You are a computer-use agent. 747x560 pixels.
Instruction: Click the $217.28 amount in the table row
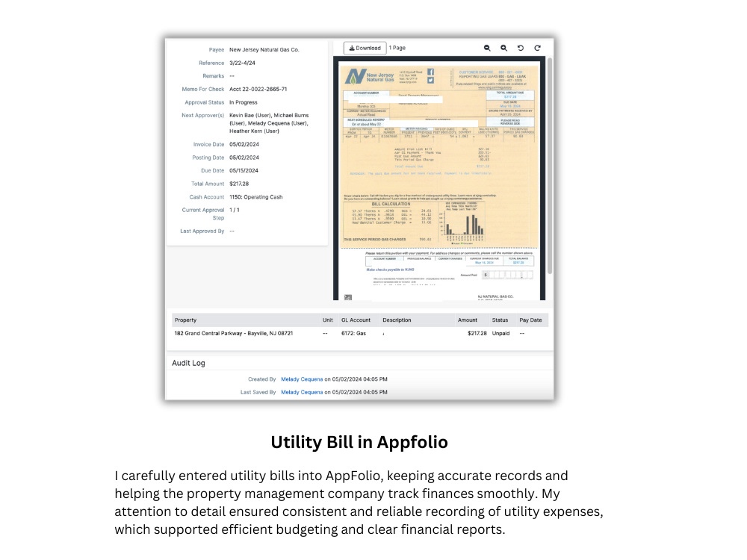coord(477,333)
